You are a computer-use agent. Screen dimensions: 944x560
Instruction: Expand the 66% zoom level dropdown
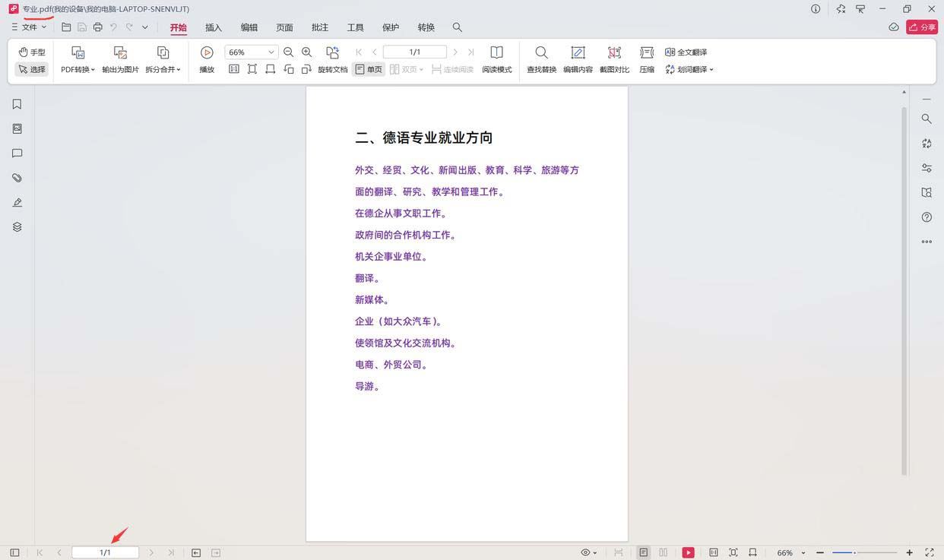pyautogui.click(x=271, y=52)
